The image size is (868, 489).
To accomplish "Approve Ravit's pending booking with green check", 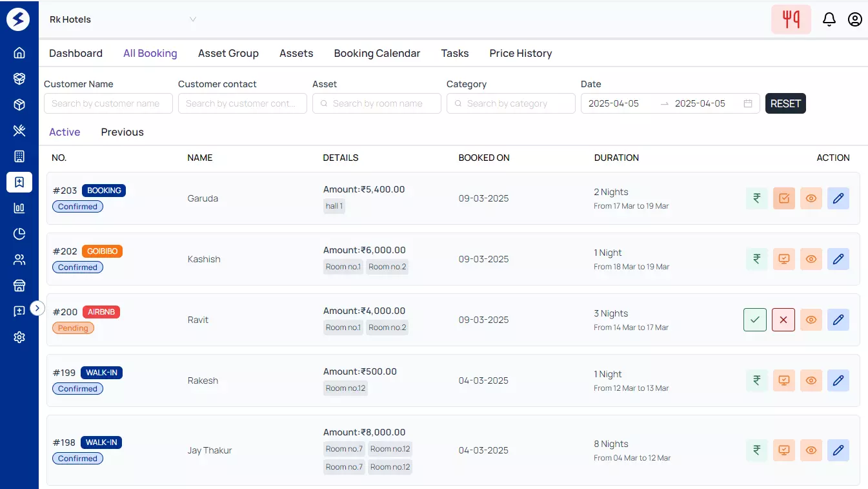I will point(754,320).
